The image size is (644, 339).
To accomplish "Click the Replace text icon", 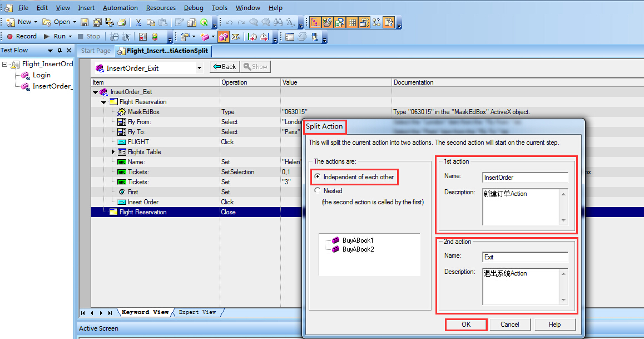I will (x=290, y=22).
